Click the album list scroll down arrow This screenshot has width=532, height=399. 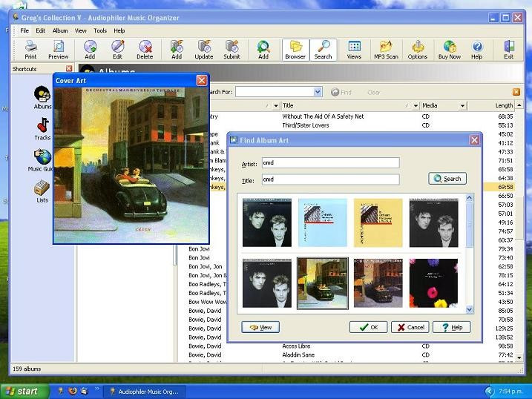click(519, 357)
